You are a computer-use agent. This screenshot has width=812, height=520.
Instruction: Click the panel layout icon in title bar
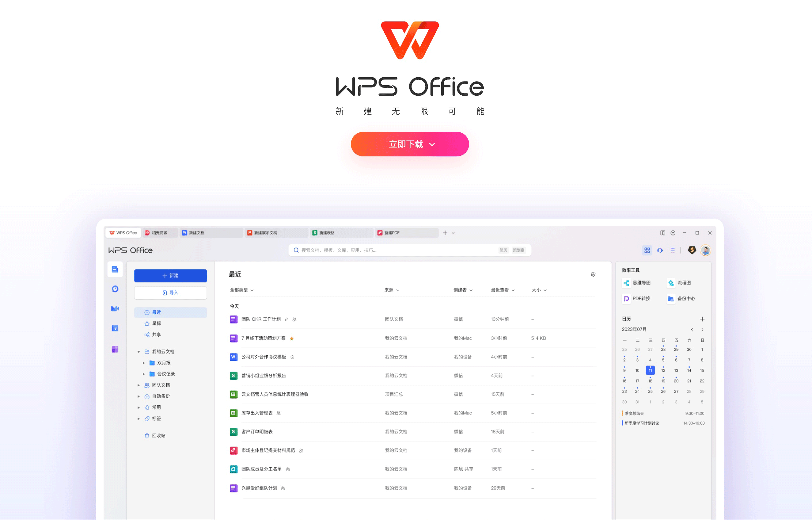(662, 233)
